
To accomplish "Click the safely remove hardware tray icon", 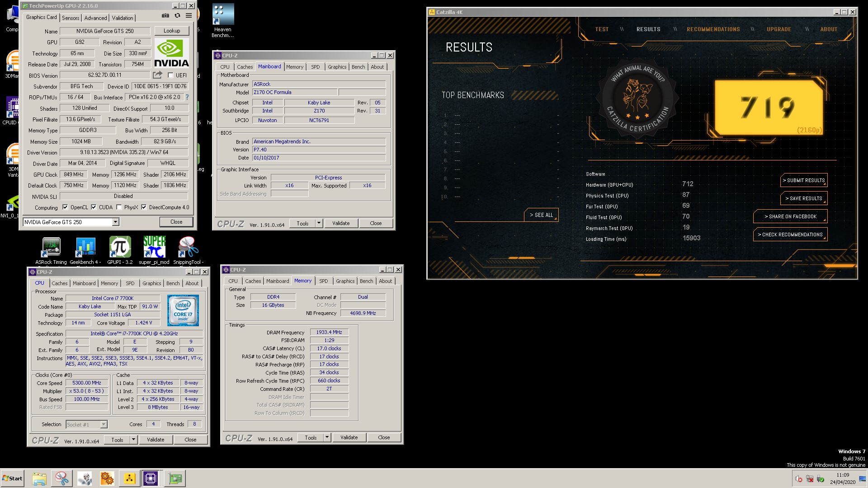I will 820,479.
